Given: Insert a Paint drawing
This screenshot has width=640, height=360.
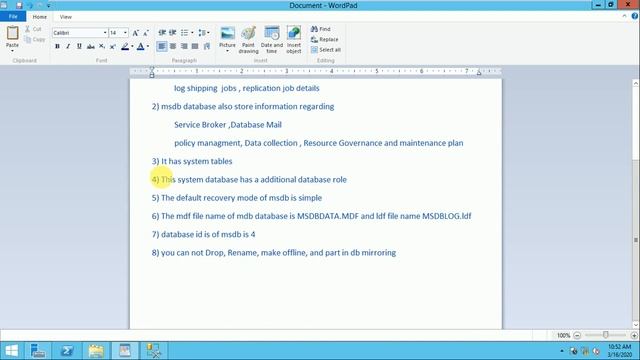Looking at the screenshot, I should (x=249, y=40).
